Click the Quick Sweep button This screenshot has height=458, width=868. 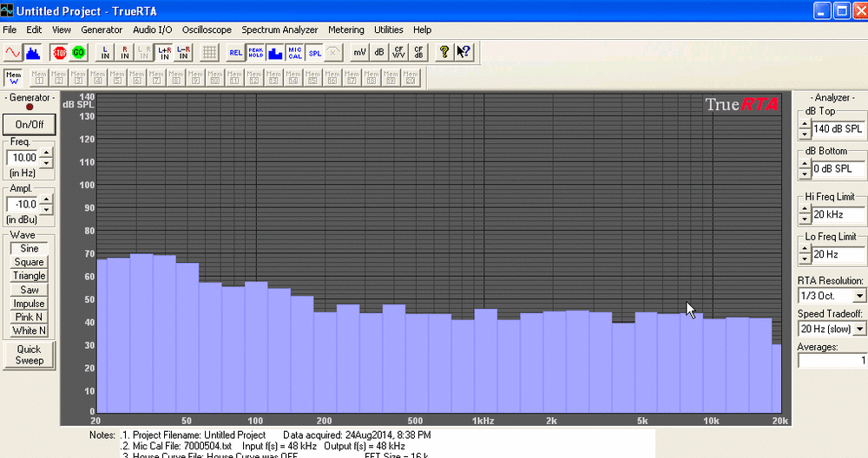[30, 355]
